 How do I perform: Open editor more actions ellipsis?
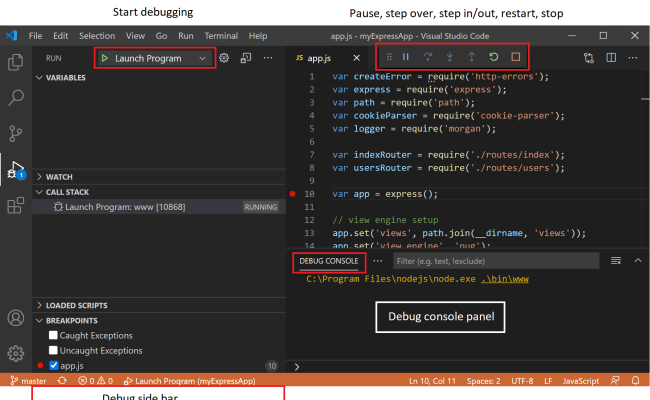633,58
